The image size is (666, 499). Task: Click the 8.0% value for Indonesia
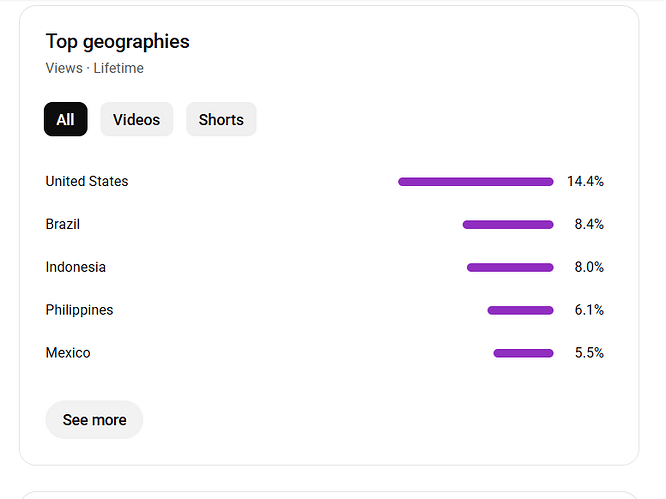[589, 267]
